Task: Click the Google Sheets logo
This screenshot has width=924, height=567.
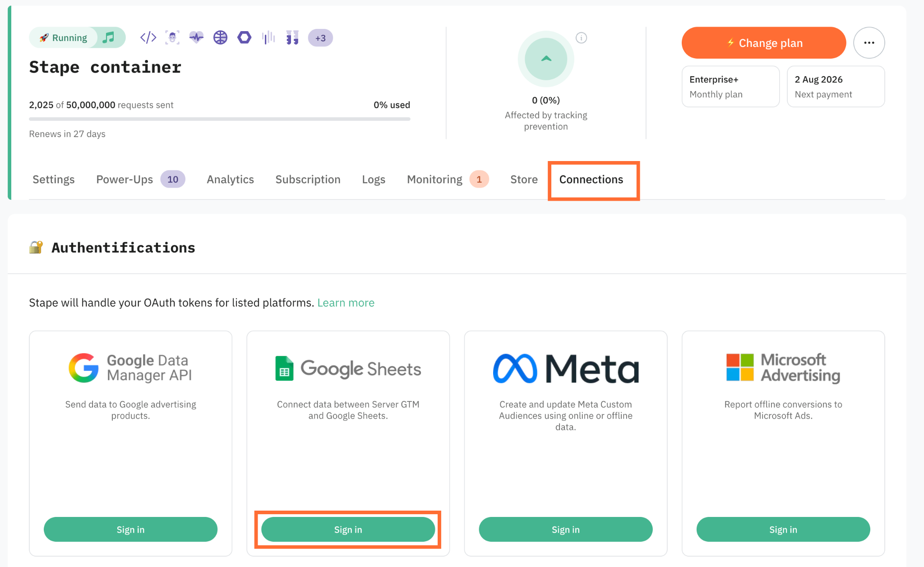Action: click(348, 369)
